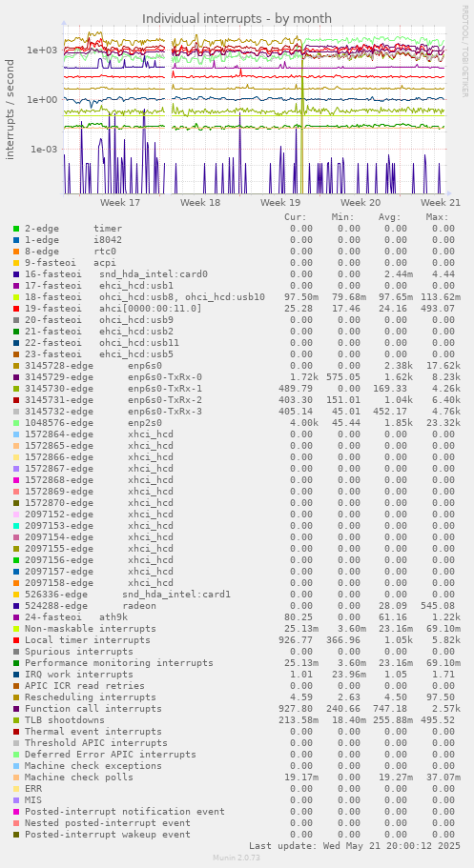Click the Week 21 axis label
Viewport: 474px width, 868px height.
441,203
